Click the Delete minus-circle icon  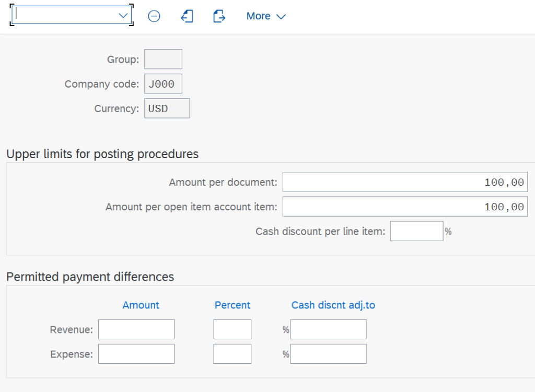coord(154,16)
